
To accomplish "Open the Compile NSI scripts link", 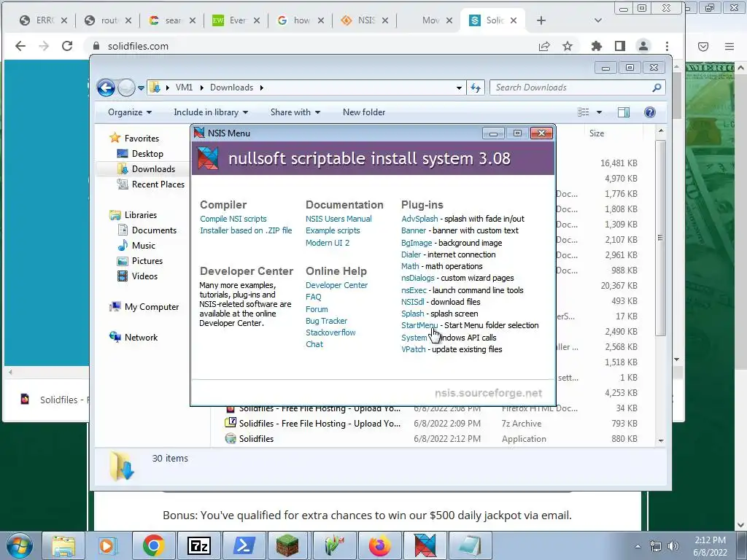I will tap(233, 219).
